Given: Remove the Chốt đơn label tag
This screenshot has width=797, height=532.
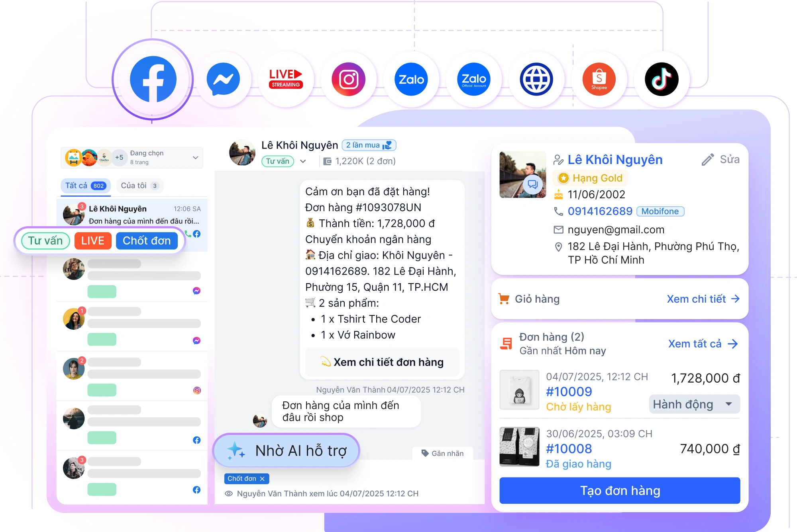Looking at the screenshot, I should (x=262, y=479).
